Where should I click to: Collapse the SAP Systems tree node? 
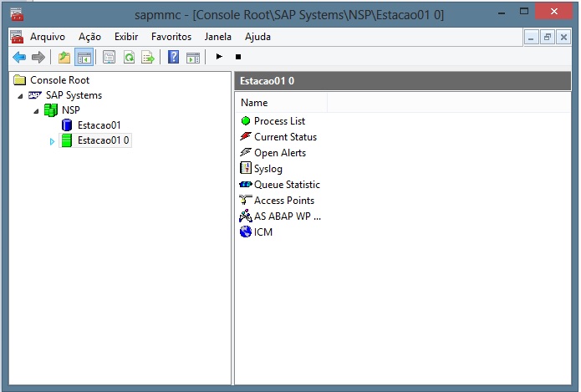pyautogui.click(x=20, y=96)
